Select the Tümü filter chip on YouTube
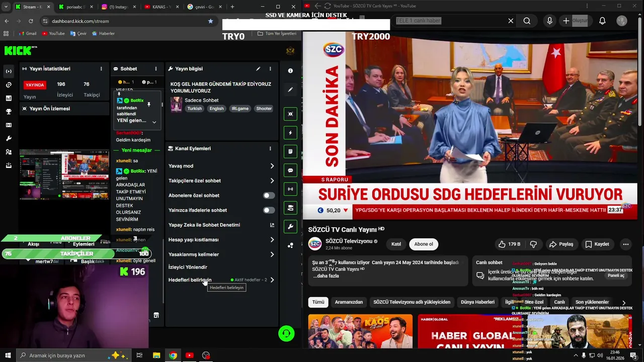 point(318,302)
